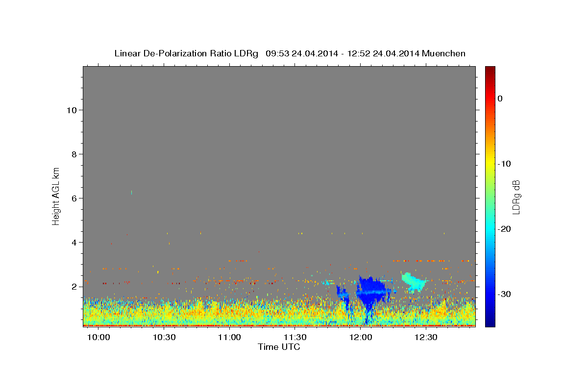Click the 'LDRg dB' colorbar label

(516, 196)
